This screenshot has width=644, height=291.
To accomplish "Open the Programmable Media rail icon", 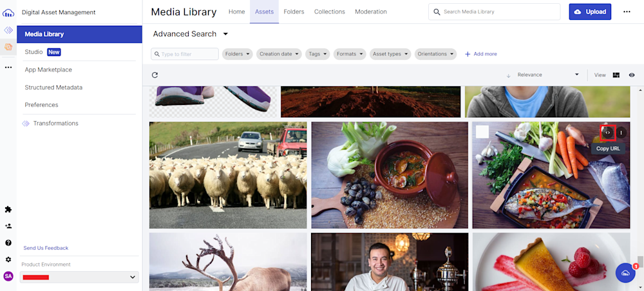I will (x=8, y=30).
